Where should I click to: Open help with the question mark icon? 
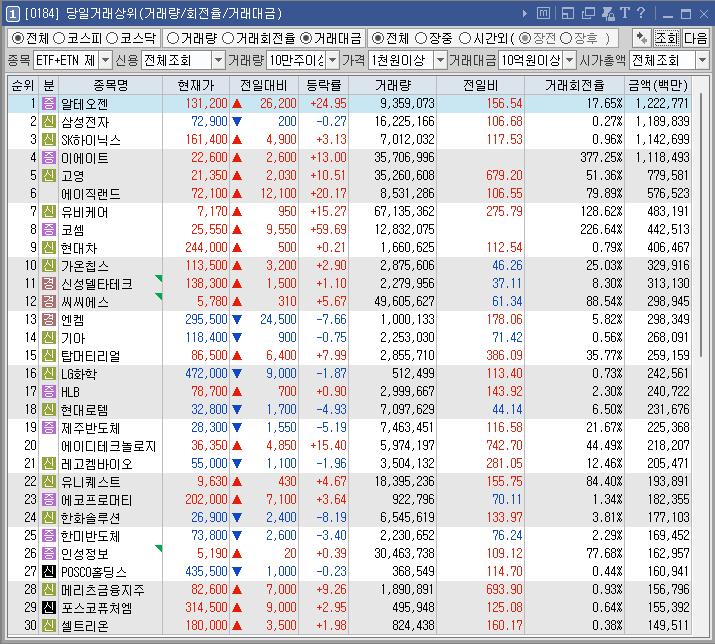tap(641, 13)
